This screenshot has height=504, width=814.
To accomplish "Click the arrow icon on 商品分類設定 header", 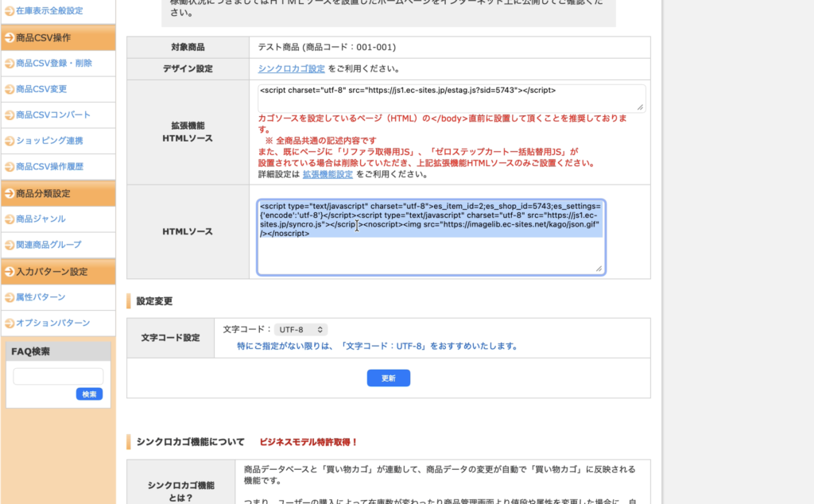I will [x=10, y=194].
